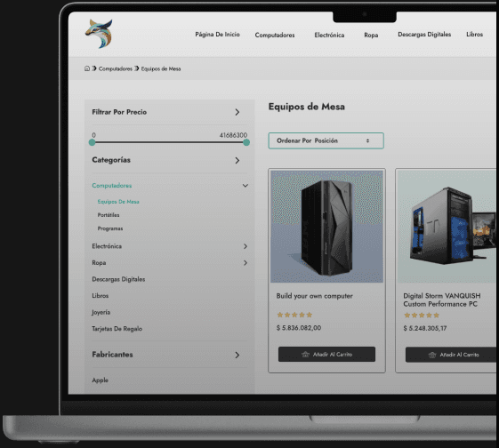The height and width of the screenshot is (448, 499).
Task: Expand the Ropa category chevron
Action: click(245, 262)
